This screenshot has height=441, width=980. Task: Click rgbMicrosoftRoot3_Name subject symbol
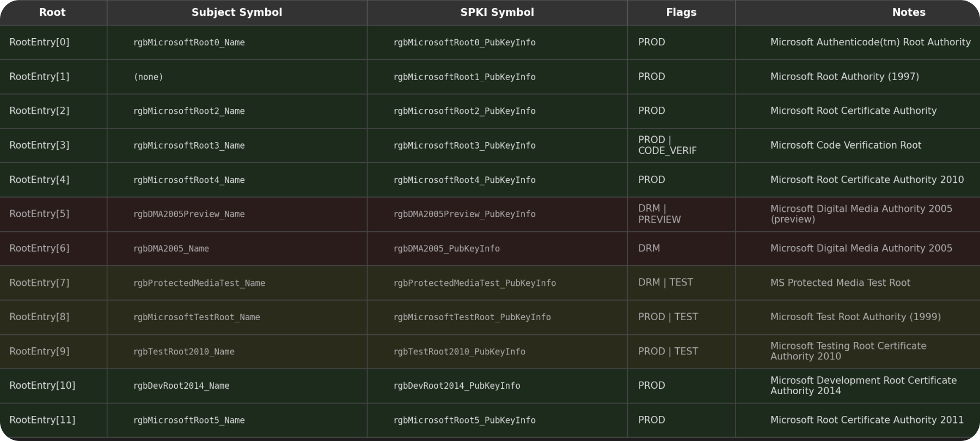pyautogui.click(x=189, y=145)
